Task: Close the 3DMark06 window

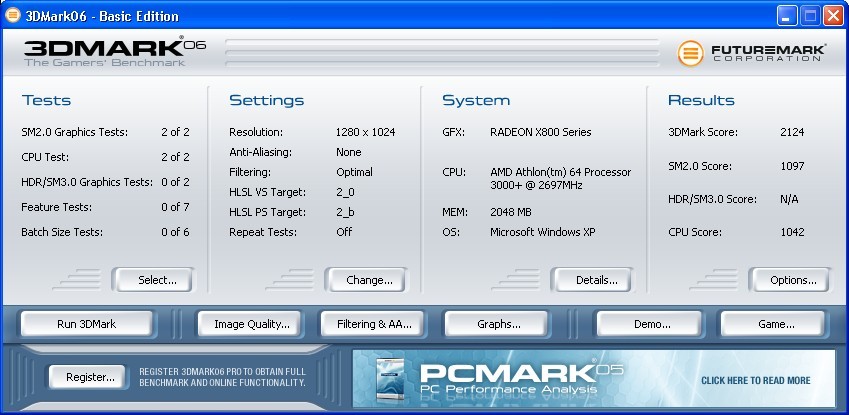Action: 833,16
